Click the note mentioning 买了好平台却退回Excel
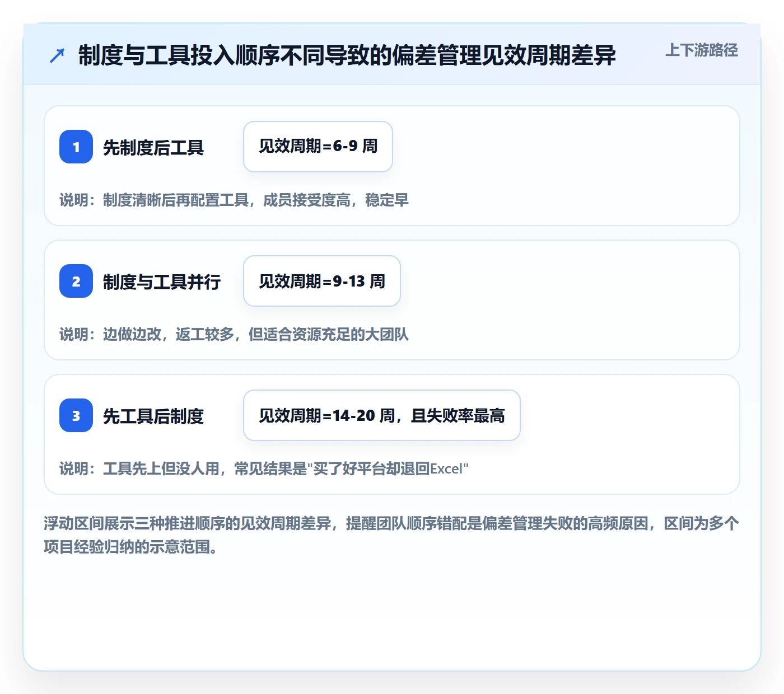Screen dimensions: 784x694 click(264, 468)
